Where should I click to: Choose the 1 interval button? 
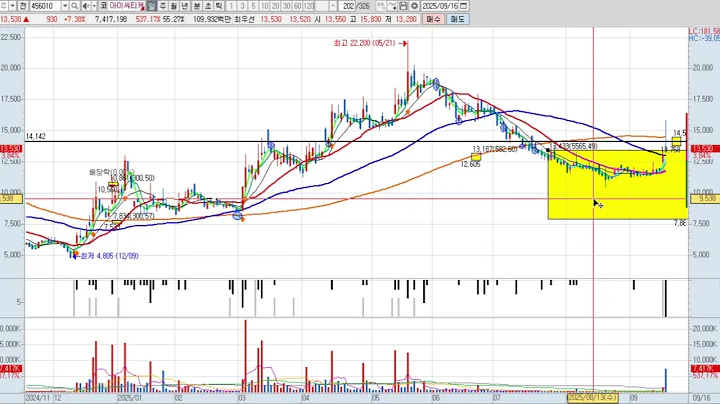click(x=231, y=6)
